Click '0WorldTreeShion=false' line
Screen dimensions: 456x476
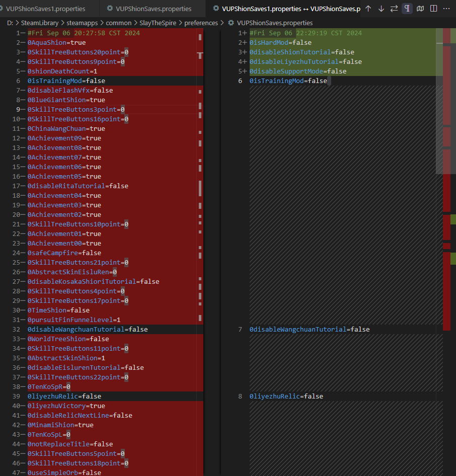click(68, 339)
